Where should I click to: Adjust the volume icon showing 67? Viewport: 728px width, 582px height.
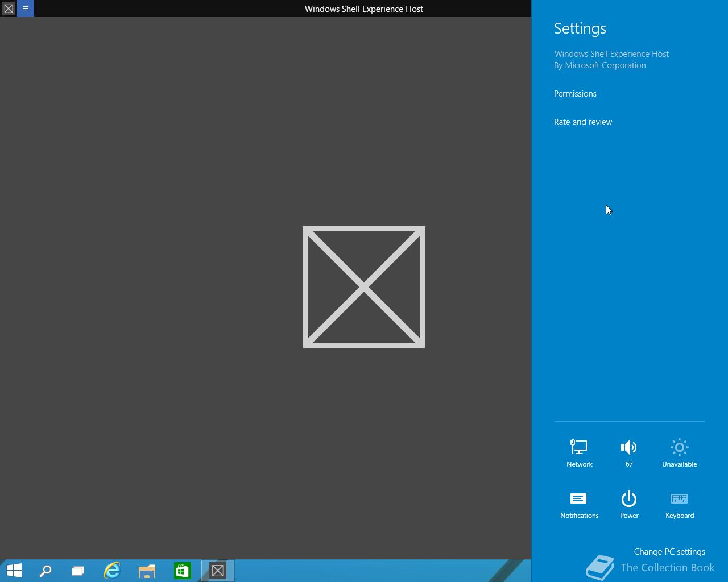point(629,453)
